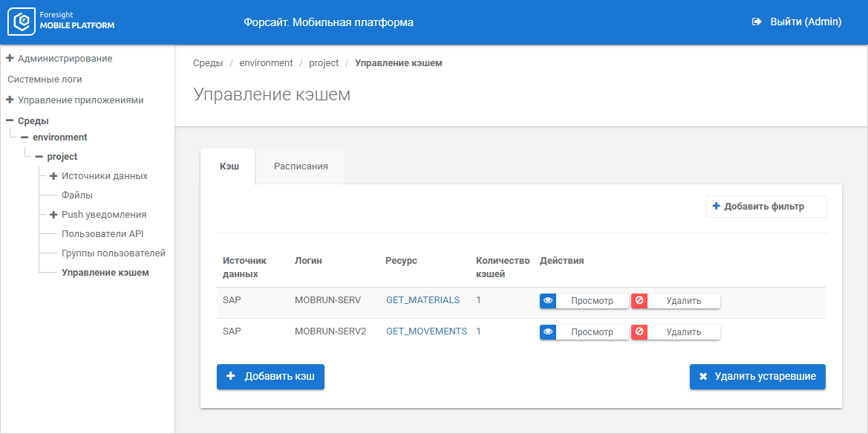Image resolution: width=868 pixels, height=434 pixels.
Task: Open the GET_MATERIALS resource link
Action: click(423, 300)
